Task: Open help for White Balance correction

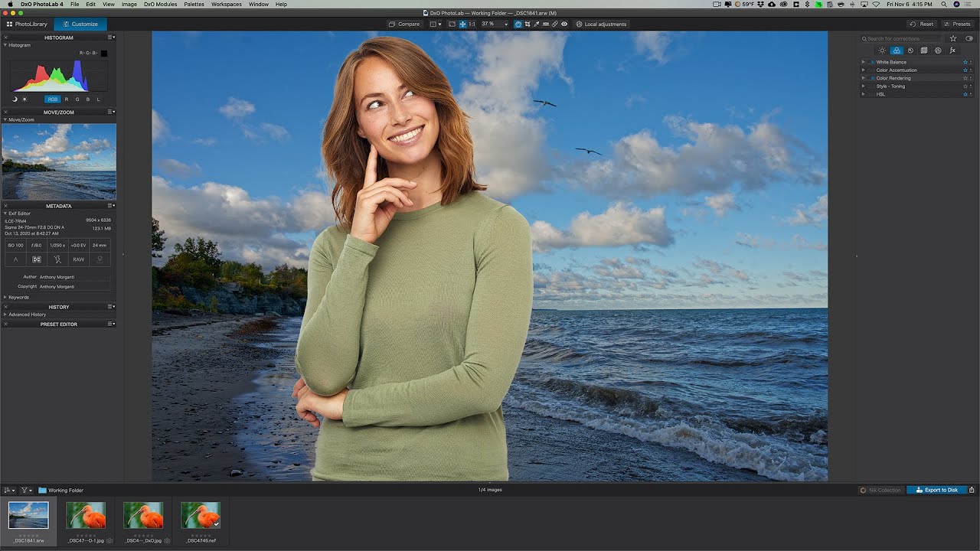Action: [x=971, y=62]
